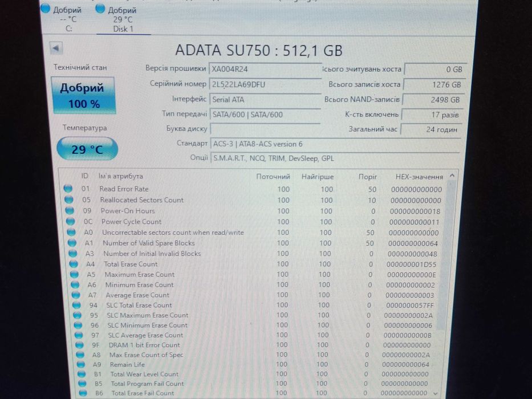Click the good status icon above C: tab
This screenshot has width=532, height=399.
click(x=45, y=9)
